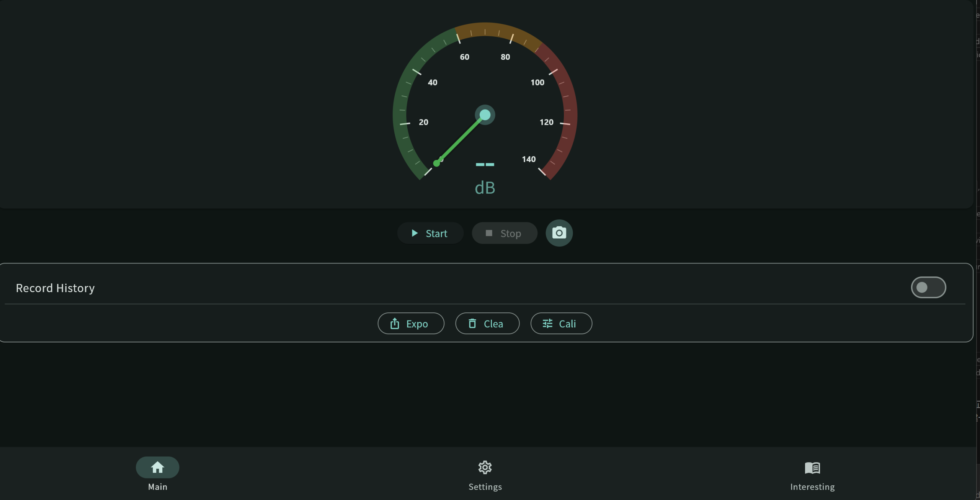This screenshot has height=500, width=980.
Task: Click the calibration sliders icon
Action: (x=547, y=324)
